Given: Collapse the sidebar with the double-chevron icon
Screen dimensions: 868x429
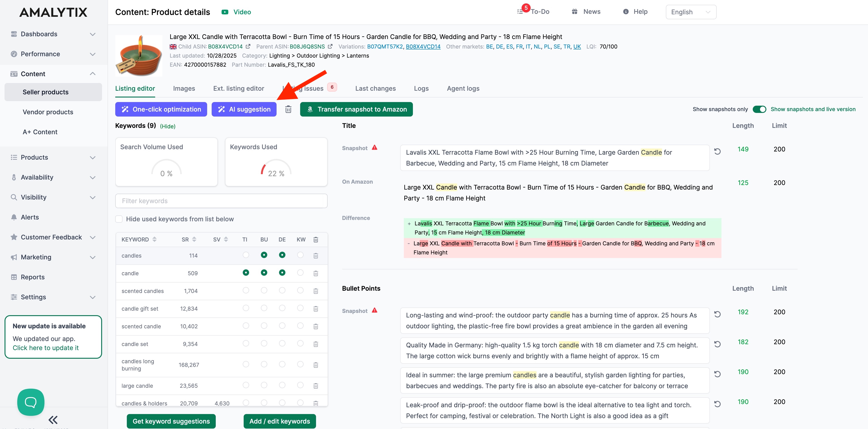Looking at the screenshot, I should [53, 419].
